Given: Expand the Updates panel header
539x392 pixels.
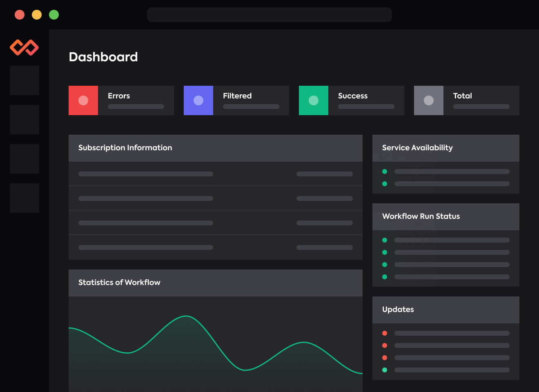Looking at the screenshot, I should pyautogui.click(x=397, y=310).
